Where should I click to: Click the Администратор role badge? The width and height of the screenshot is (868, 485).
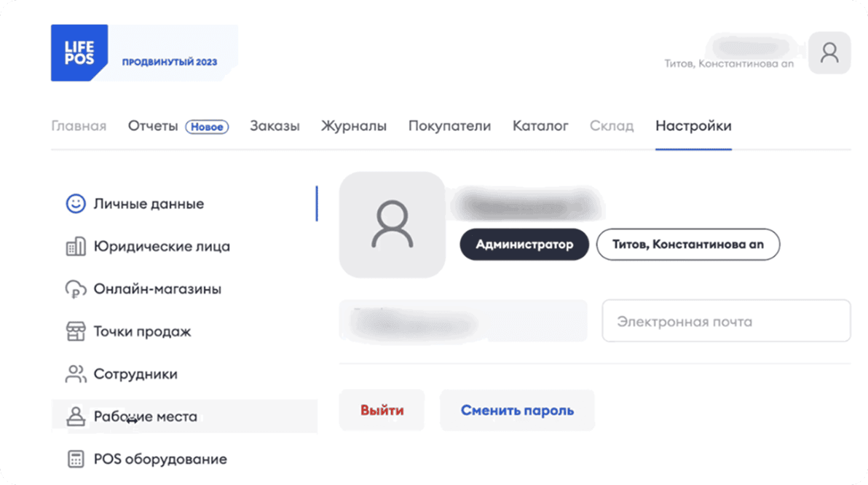coord(524,244)
